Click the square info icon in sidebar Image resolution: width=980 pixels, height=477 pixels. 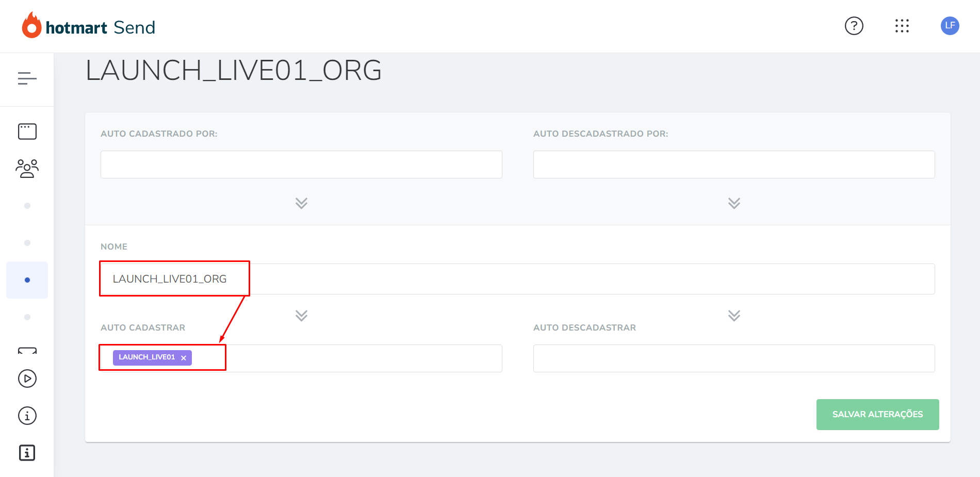click(x=27, y=453)
